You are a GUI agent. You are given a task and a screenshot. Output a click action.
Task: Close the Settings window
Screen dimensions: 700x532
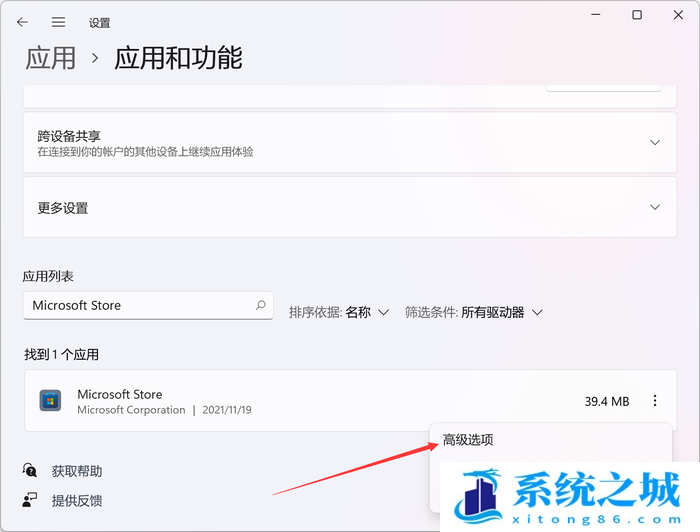679,15
